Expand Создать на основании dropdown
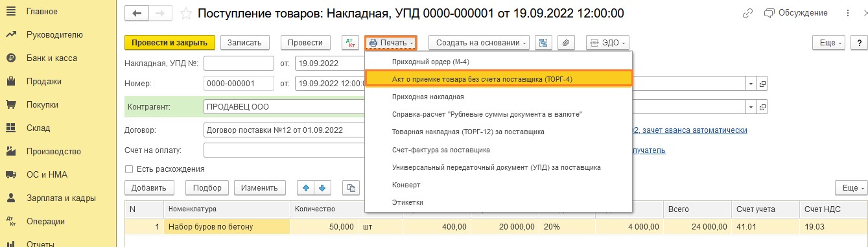Image resolution: width=868 pixels, height=247 pixels. pos(479,43)
